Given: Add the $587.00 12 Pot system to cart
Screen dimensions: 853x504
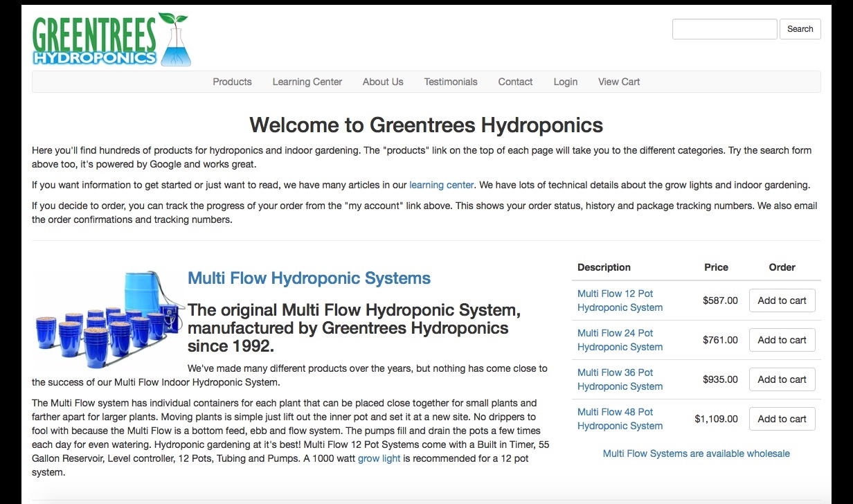Looking at the screenshot, I should [x=782, y=300].
